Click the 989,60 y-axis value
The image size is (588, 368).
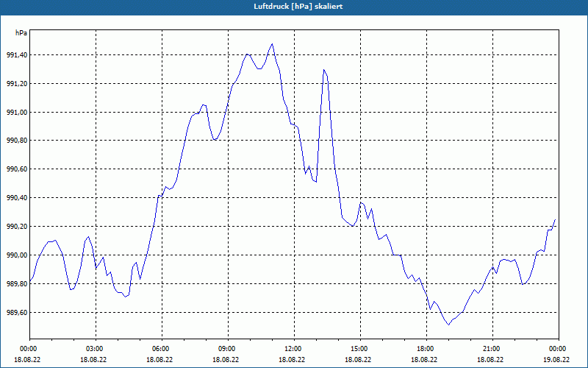[17, 312]
